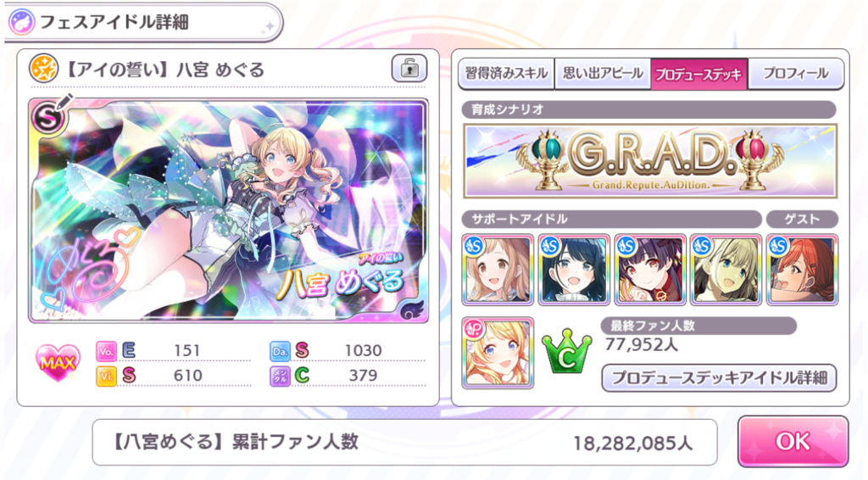Viewport: 868px width, 480px height.
Task: Select the dark blue-haired support idol thumbnail
Action: (574, 270)
